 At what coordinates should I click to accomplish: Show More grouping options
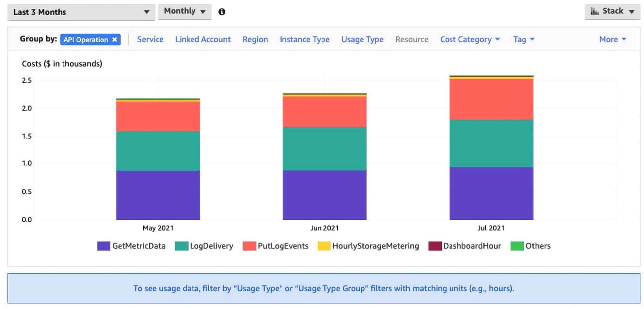[612, 39]
